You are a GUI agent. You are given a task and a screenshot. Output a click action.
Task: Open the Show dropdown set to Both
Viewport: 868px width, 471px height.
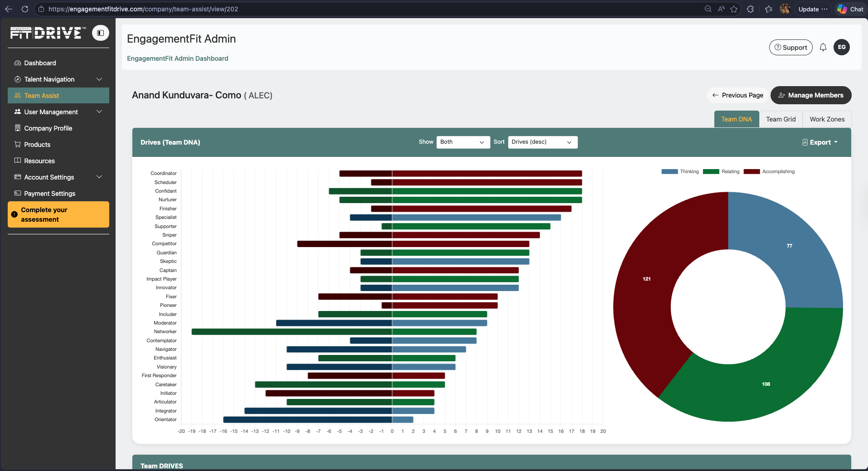coord(463,142)
